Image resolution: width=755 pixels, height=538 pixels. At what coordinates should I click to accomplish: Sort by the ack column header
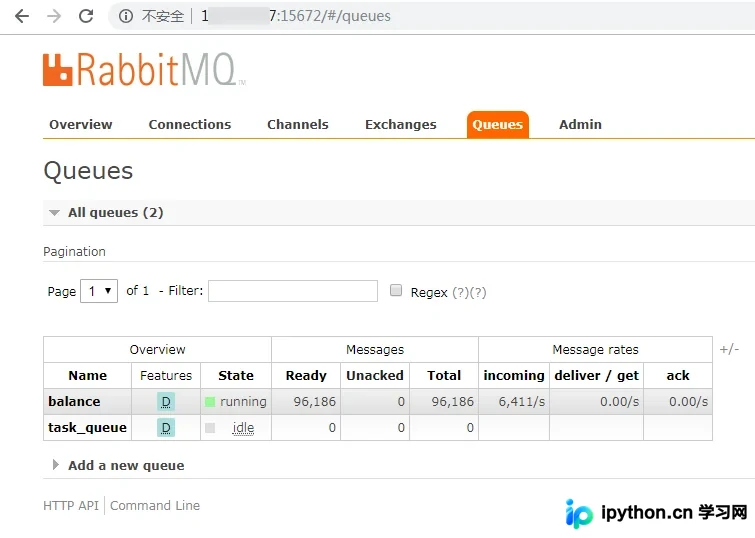(677, 376)
